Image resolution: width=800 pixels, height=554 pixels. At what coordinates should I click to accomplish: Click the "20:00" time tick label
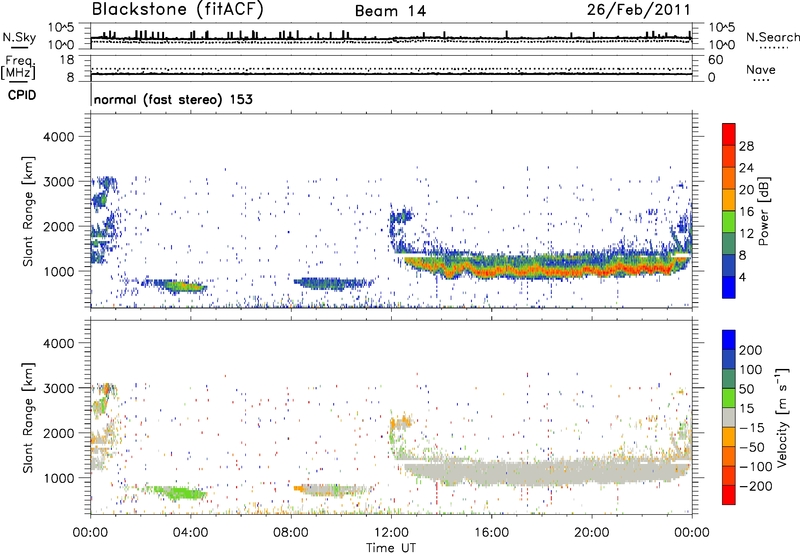click(x=591, y=533)
